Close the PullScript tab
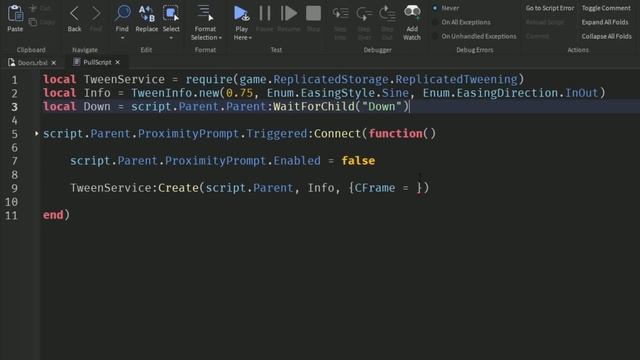Image resolution: width=640 pixels, height=360 pixels. pos(118,62)
